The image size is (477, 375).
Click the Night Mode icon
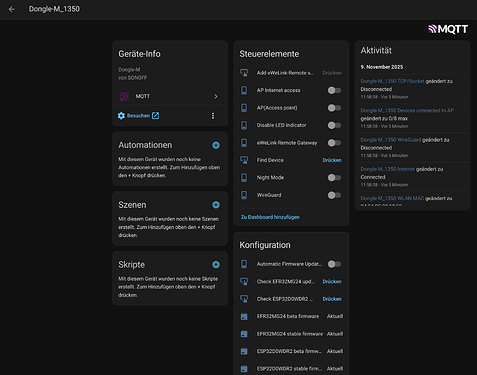tap(244, 178)
